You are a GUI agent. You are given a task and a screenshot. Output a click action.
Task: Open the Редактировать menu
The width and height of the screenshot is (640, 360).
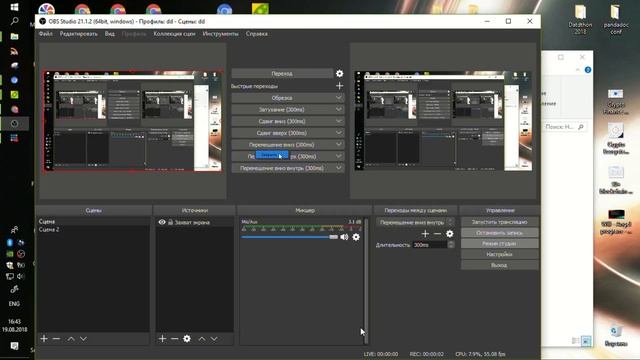(78, 34)
